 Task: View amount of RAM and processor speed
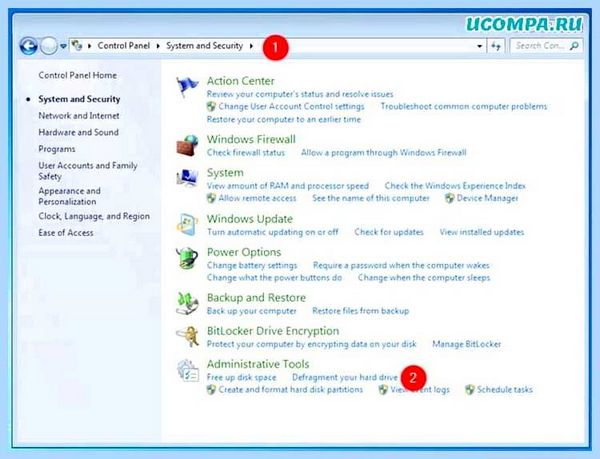pos(288,186)
